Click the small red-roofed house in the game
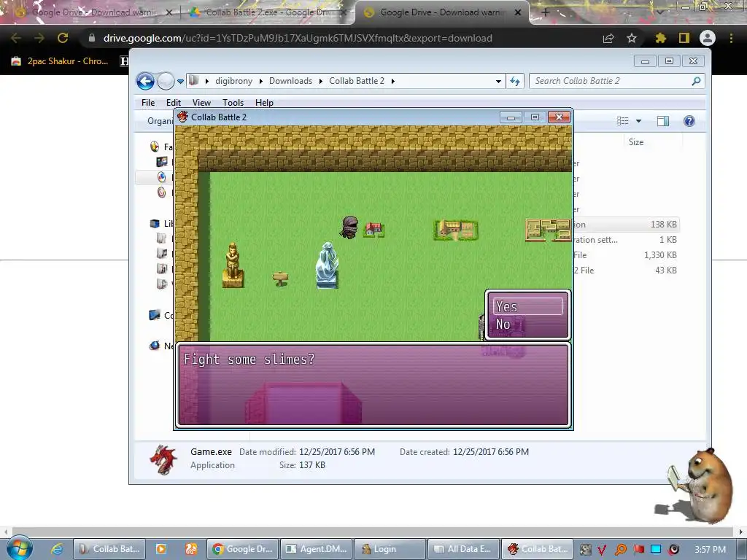 (374, 230)
